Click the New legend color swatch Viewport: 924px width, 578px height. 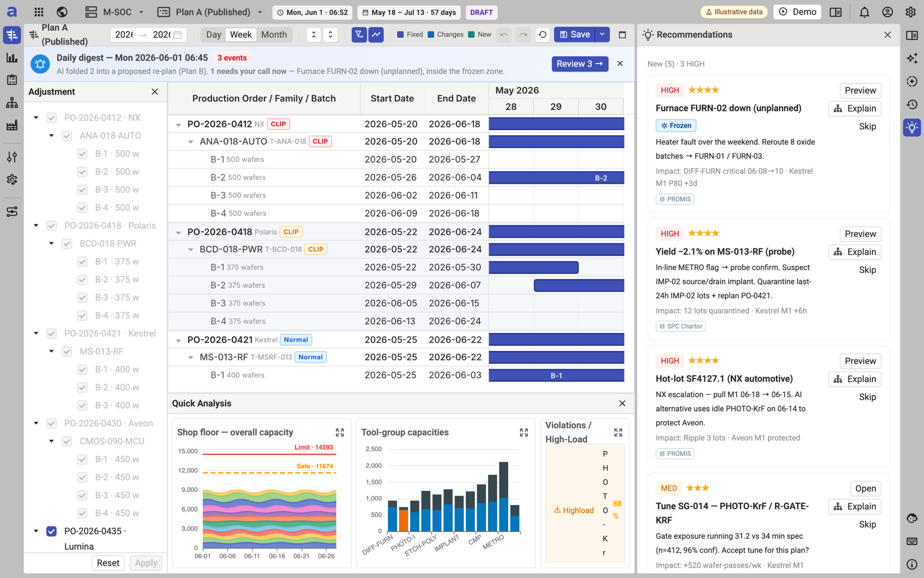point(471,35)
